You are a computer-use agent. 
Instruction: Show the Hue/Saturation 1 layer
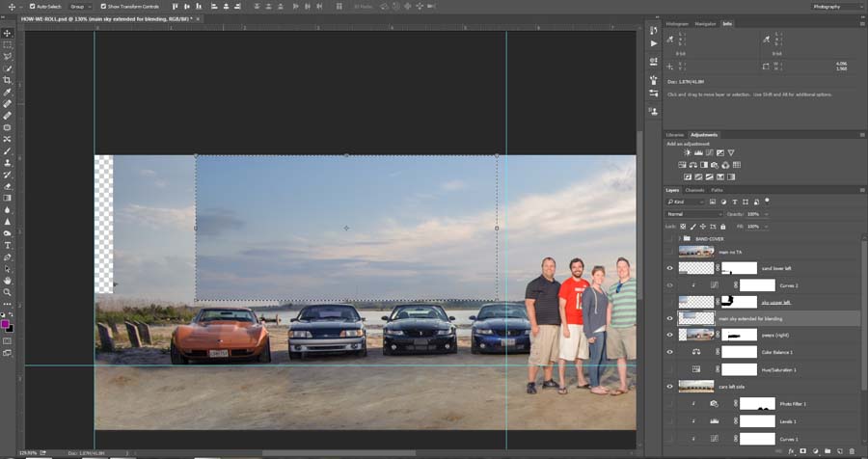point(670,369)
